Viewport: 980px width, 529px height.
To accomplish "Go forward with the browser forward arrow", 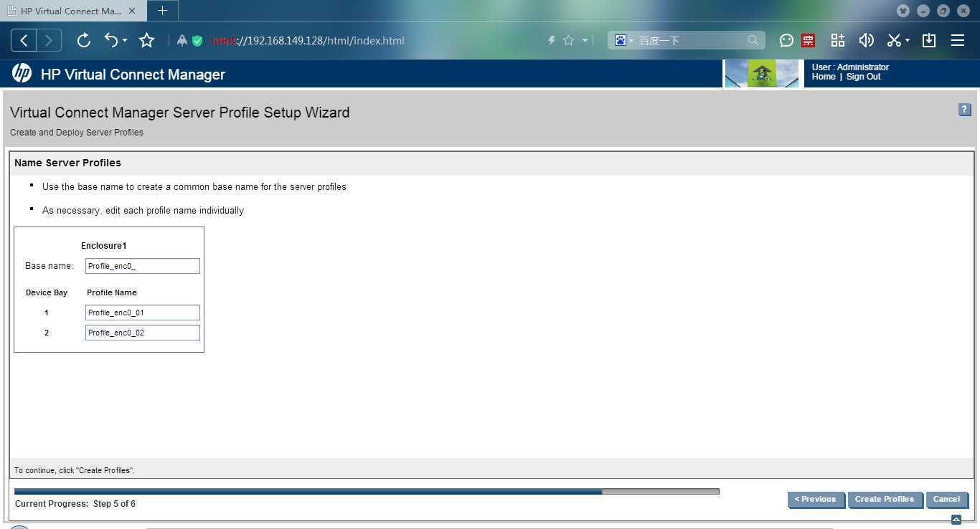I will click(49, 40).
